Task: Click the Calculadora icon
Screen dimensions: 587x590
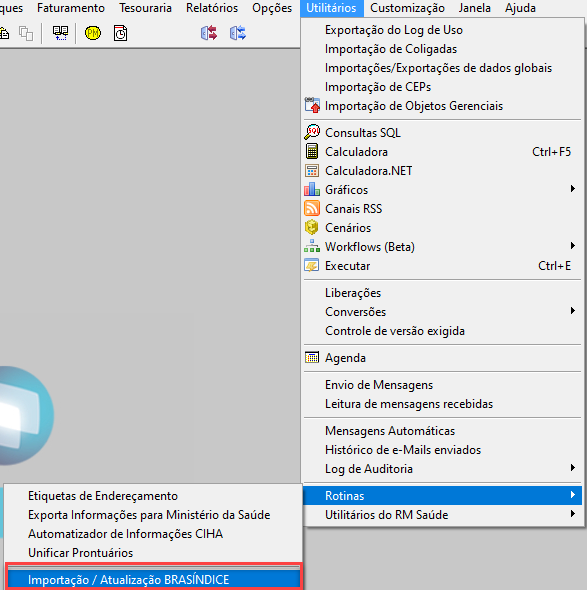Action: (x=312, y=151)
